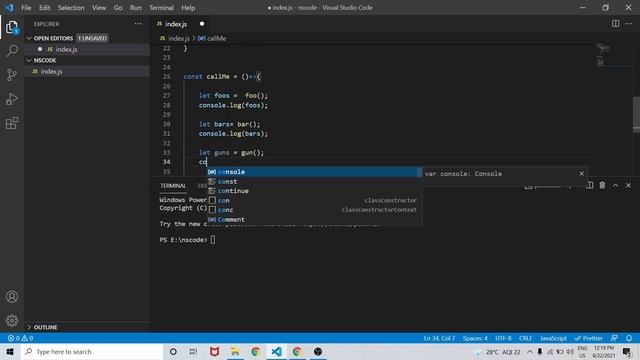Open the Extensions view
Viewport: 640px width, 360px height.
pyautogui.click(x=12, y=123)
